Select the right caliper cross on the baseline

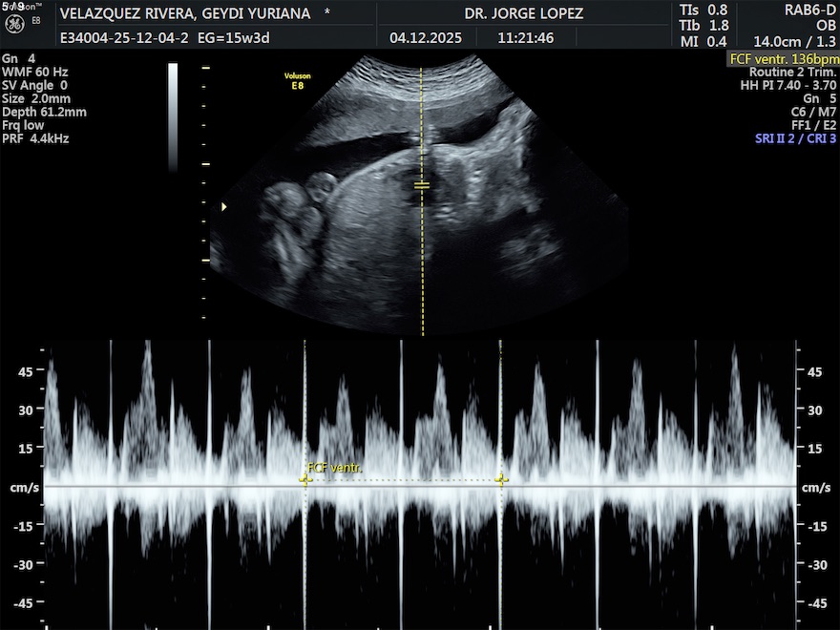coord(501,480)
